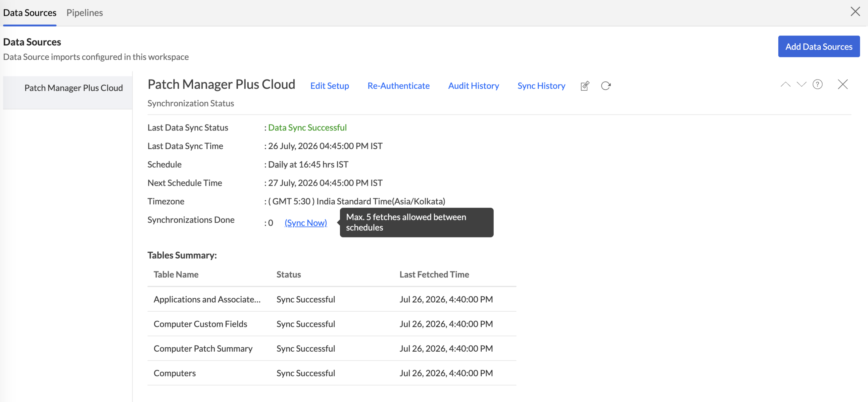This screenshot has width=868, height=402.
Task: Click the Next Schedule Time value
Action: pos(325,183)
